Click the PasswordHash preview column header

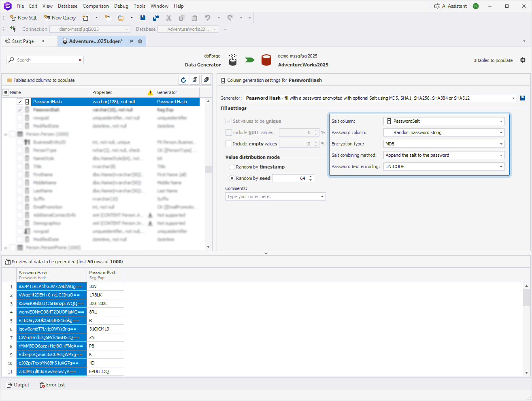tap(51, 275)
